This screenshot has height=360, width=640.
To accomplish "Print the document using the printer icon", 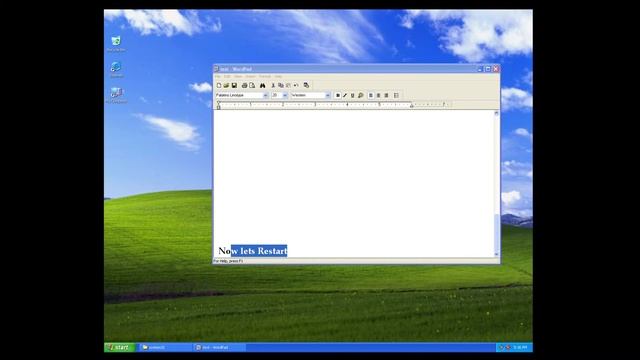I will point(244,85).
